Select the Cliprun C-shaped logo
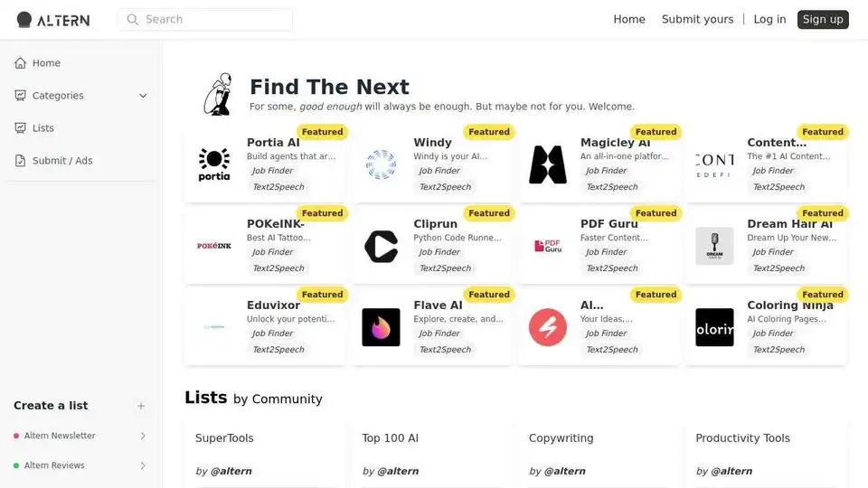The image size is (868, 488). point(381,246)
